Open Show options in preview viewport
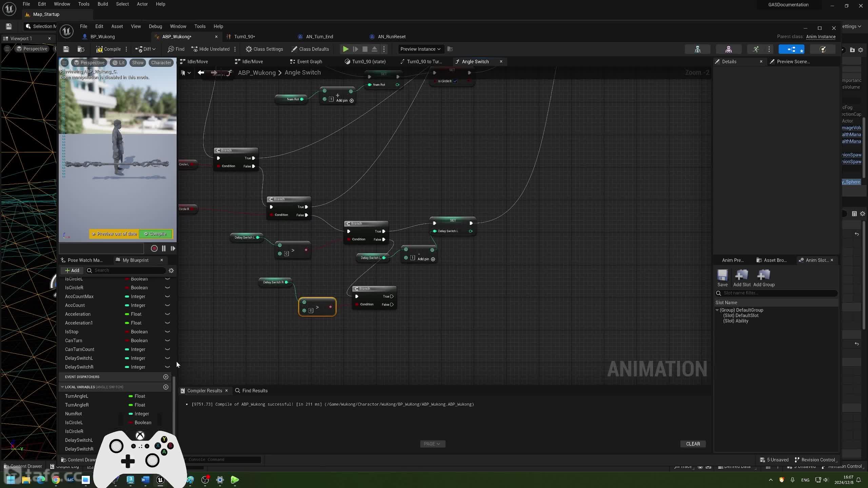 pyautogui.click(x=138, y=63)
